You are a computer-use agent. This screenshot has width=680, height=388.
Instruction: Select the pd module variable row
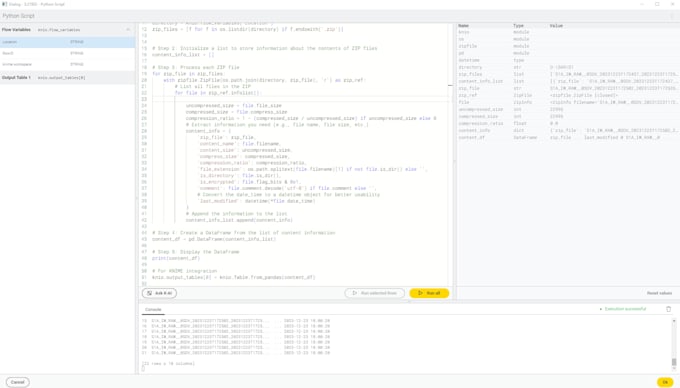click(568, 53)
